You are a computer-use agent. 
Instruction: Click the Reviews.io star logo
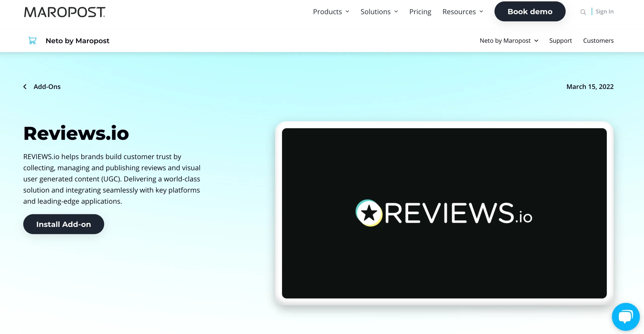click(x=369, y=212)
